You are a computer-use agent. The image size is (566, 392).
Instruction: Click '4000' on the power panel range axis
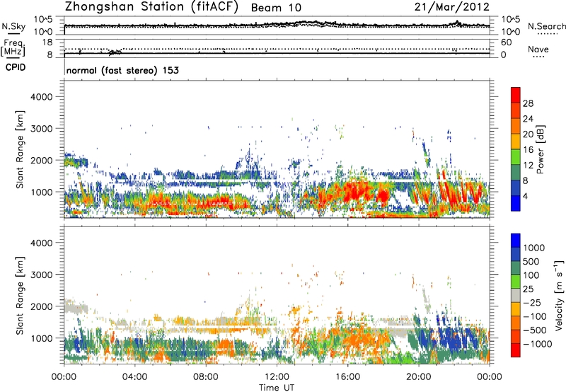tap(41, 97)
